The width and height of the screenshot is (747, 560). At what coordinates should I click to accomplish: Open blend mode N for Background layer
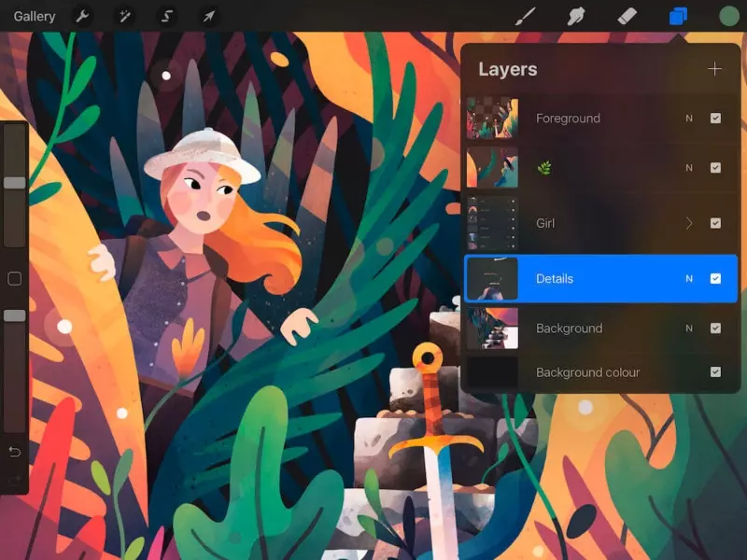tap(689, 329)
